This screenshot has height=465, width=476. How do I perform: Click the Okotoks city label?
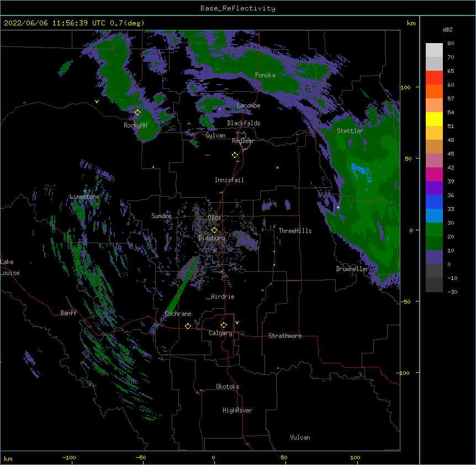click(228, 387)
